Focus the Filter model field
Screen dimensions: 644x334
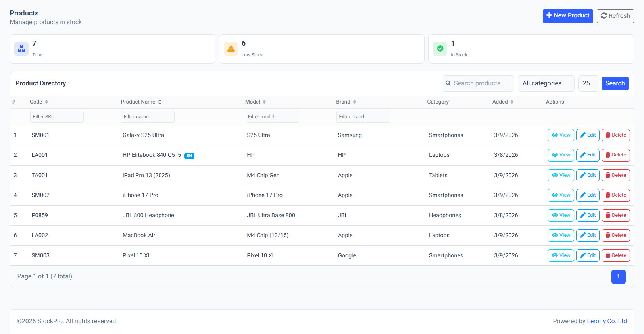click(x=272, y=117)
